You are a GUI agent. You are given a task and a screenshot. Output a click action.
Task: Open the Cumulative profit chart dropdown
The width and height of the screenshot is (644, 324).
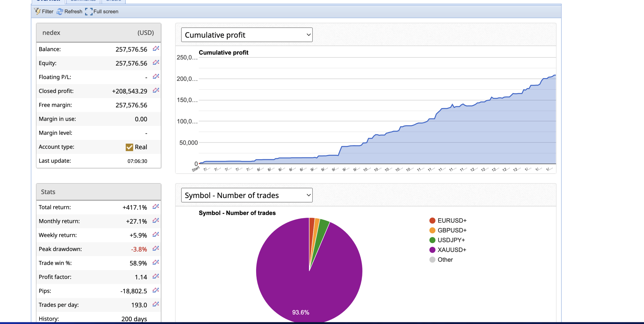coord(247,35)
